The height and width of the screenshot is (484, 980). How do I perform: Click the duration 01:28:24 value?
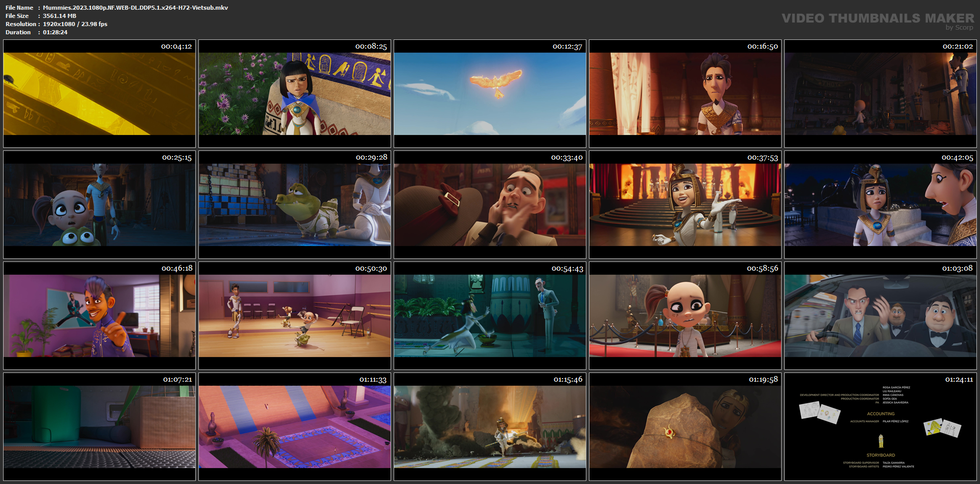pos(55,32)
